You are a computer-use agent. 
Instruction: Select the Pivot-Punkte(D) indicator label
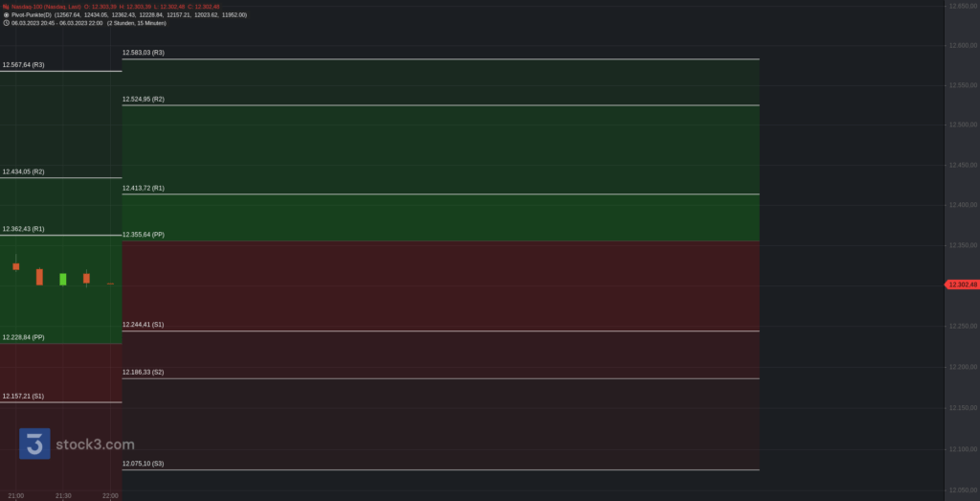click(x=32, y=15)
